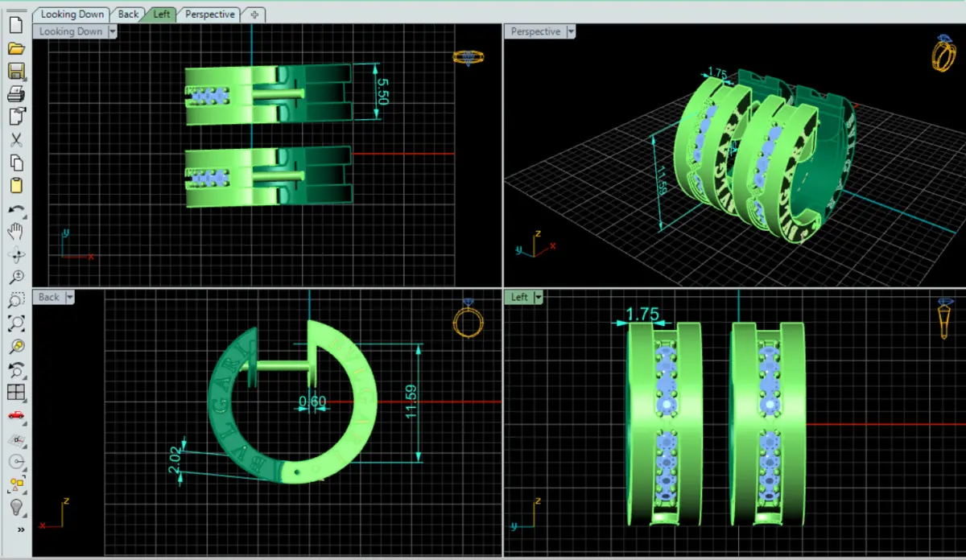The image size is (966, 560).
Task: Select the 5.50 dimension in Looking Down view
Action: tap(382, 91)
